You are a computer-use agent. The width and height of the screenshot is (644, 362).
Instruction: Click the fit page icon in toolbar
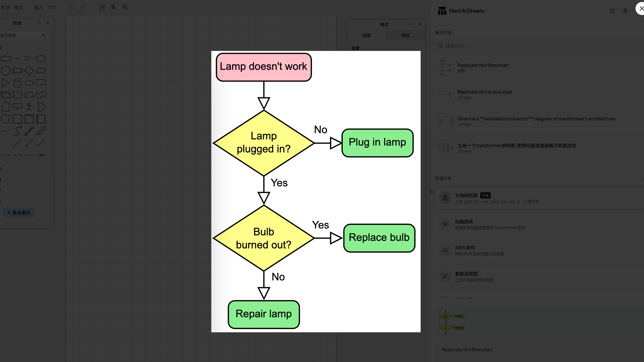tap(102, 8)
